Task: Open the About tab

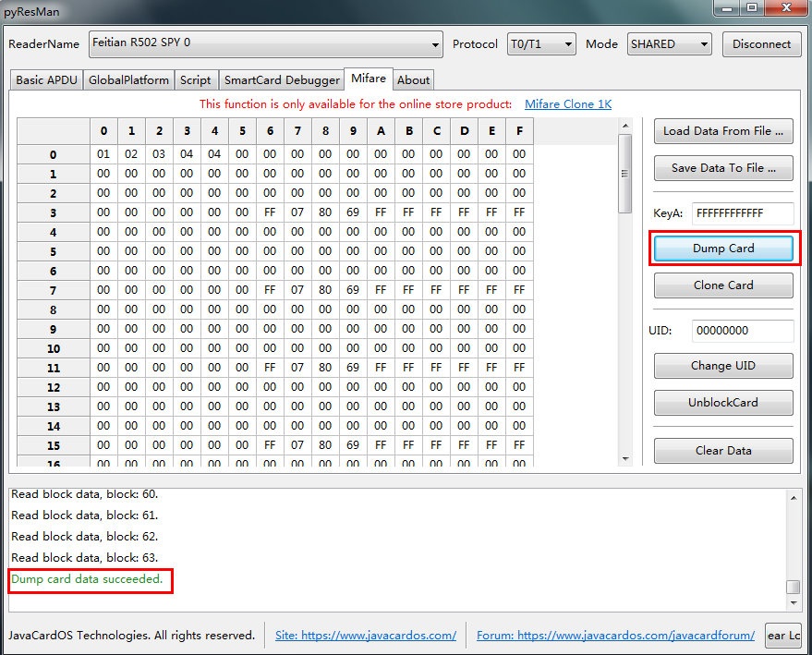Action: tap(413, 80)
